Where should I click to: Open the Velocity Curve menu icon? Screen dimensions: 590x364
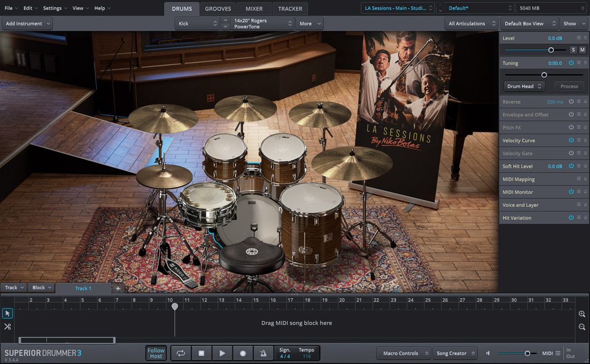coord(578,140)
